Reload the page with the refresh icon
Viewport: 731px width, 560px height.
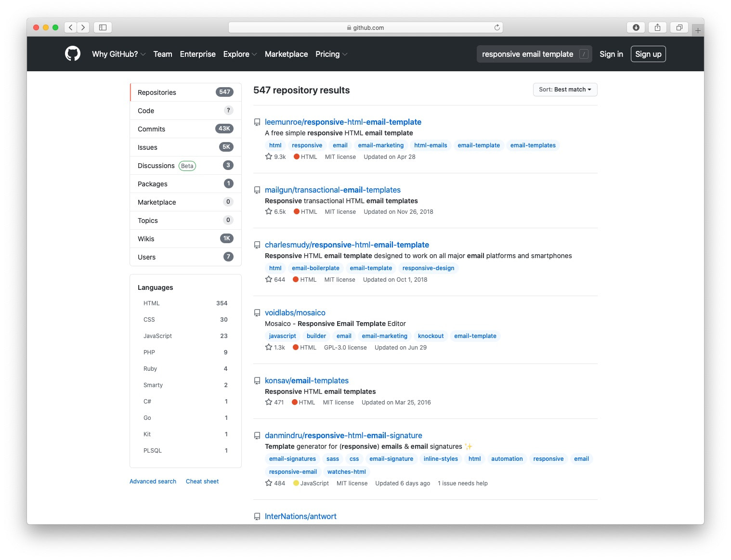tap(497, 27)
